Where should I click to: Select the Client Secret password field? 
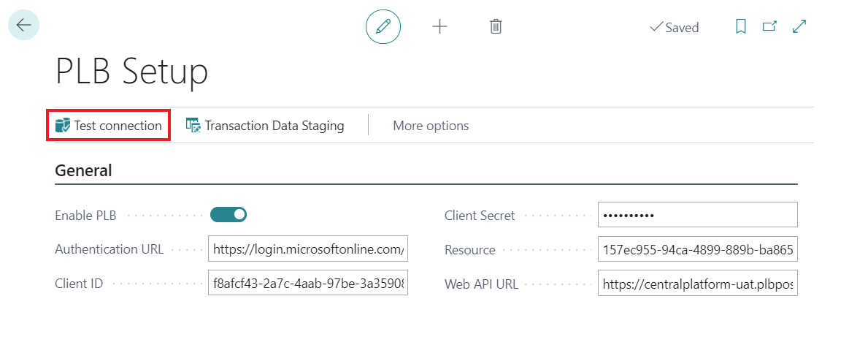(697, 215)
